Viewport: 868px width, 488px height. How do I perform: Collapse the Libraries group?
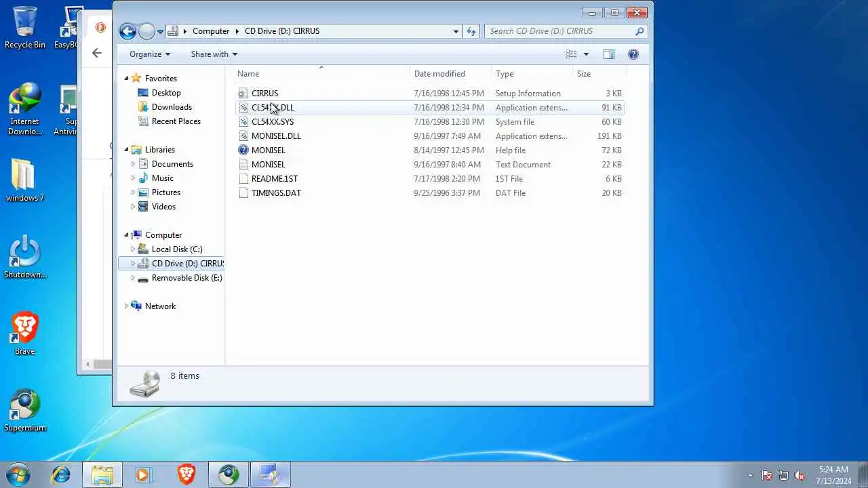point(126,150)
